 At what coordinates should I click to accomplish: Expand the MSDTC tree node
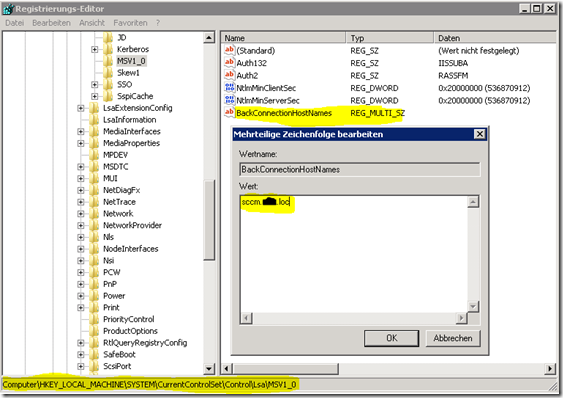(x=81, y=167)
